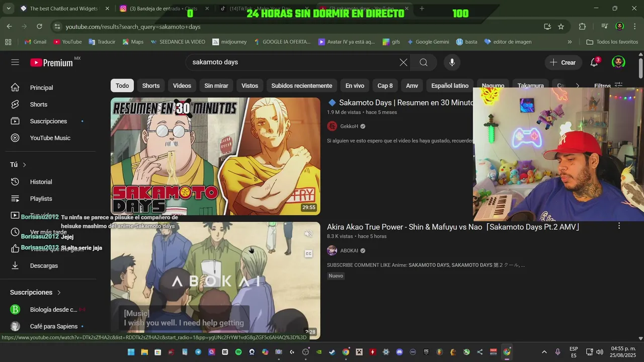This screenshot has height=362, width=644.
Task: Select the Amv filter chip
Action: pyautogui.click(x=412, y=86)
